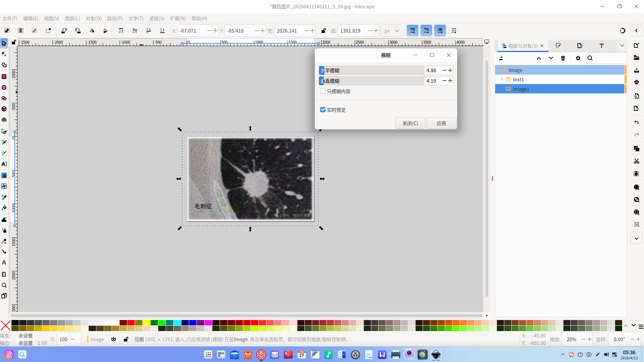
Task: Pick the yellow color swatch
Action: tap(146, 323)
